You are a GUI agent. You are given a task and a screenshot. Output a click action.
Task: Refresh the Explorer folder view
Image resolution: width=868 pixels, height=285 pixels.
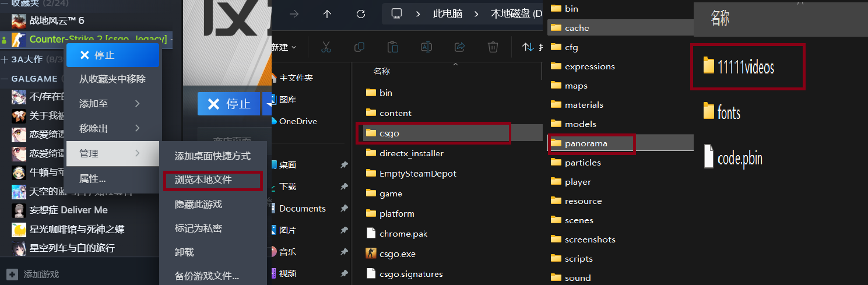tap(361, 13)
